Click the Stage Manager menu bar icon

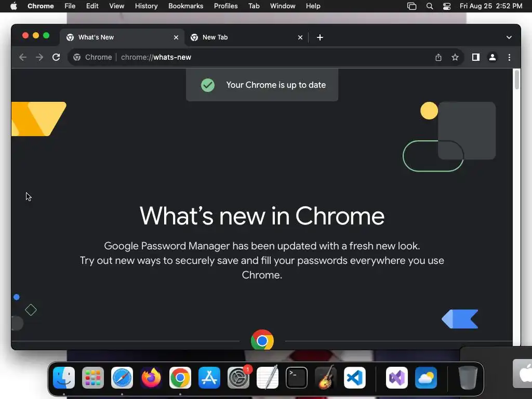click(411, 6)
